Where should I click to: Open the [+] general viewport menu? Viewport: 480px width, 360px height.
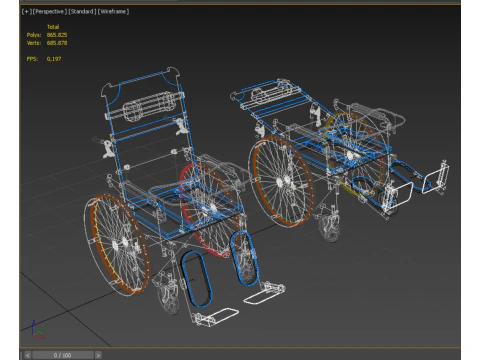(26, 12)
